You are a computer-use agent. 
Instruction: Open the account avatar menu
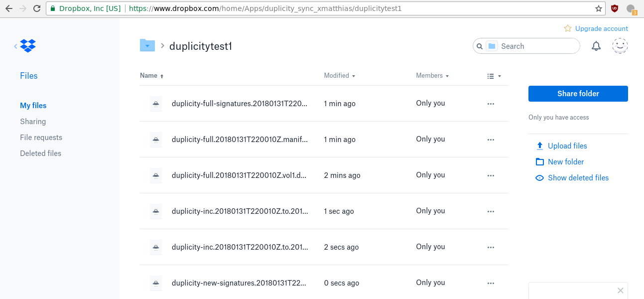coord(620,46)
